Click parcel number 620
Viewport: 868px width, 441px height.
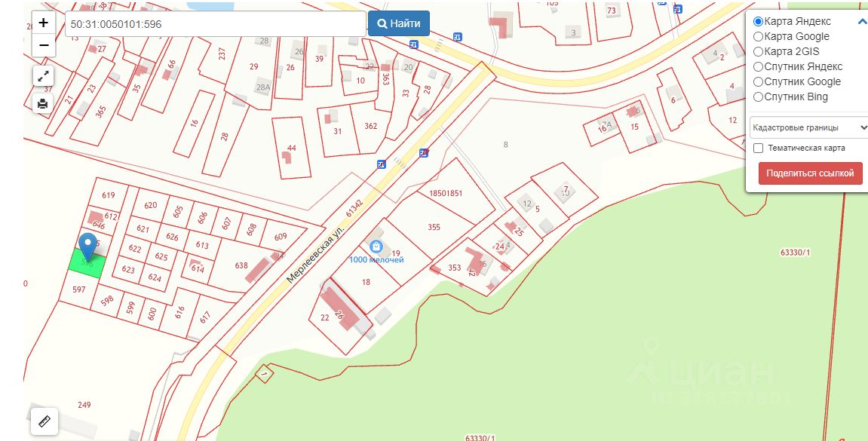pyautogui.click(x=151, y=205)
